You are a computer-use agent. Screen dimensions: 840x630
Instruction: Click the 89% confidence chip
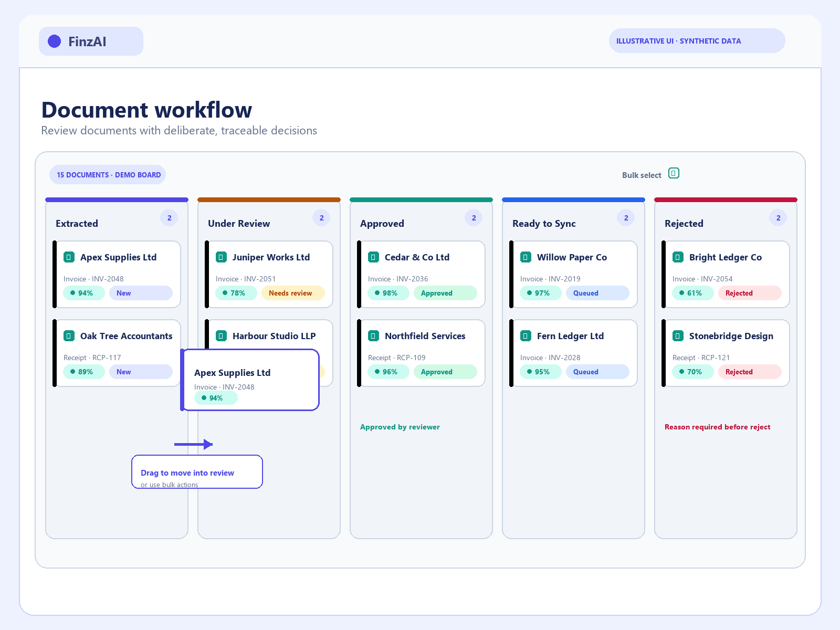pos(84,372)
